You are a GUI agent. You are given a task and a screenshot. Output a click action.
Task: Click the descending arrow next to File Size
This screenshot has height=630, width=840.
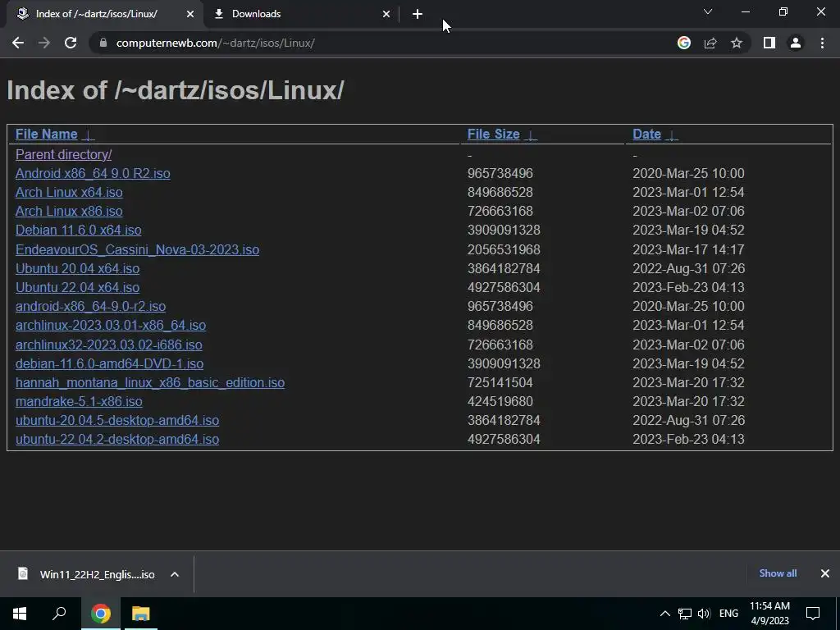[531, 135]
